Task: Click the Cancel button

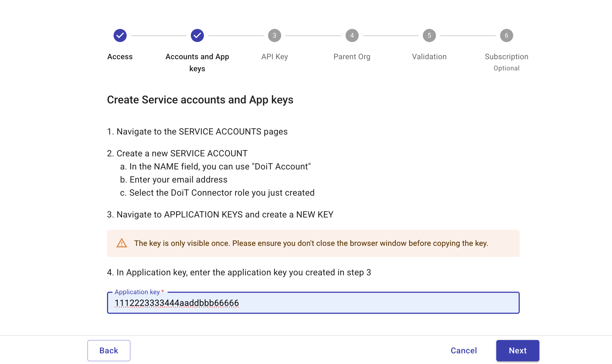Action: (464, 350)
